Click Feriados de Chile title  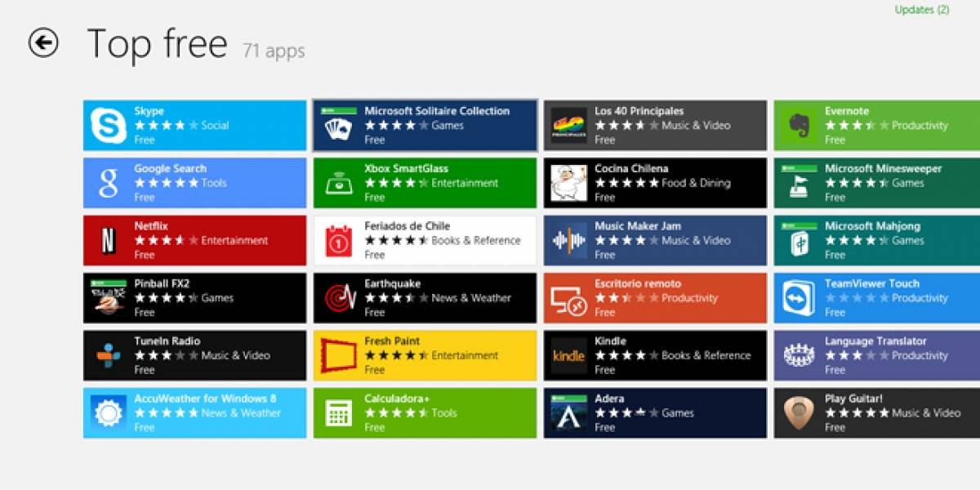[x=407, y=226]
